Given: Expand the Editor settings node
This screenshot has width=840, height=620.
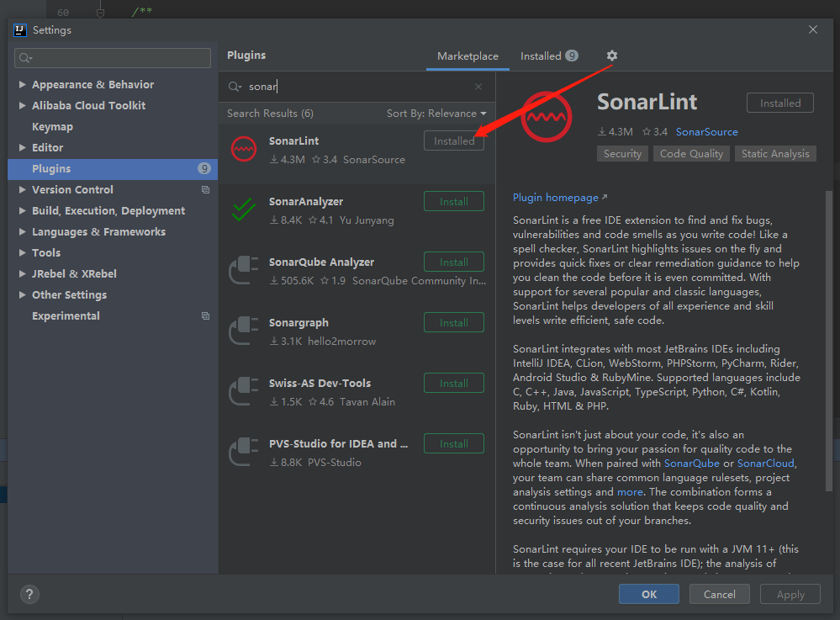Looking at the screenshot, I should click(x=22, y=147).
